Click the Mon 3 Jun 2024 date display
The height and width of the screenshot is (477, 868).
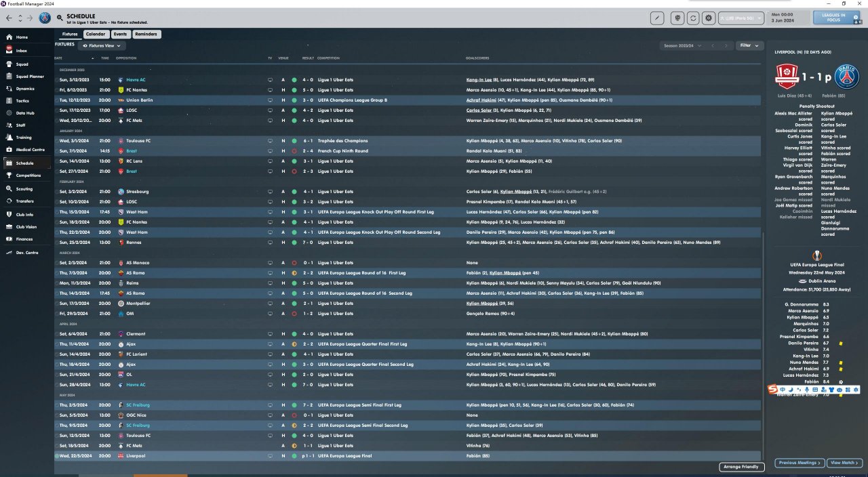coord(789,18)
